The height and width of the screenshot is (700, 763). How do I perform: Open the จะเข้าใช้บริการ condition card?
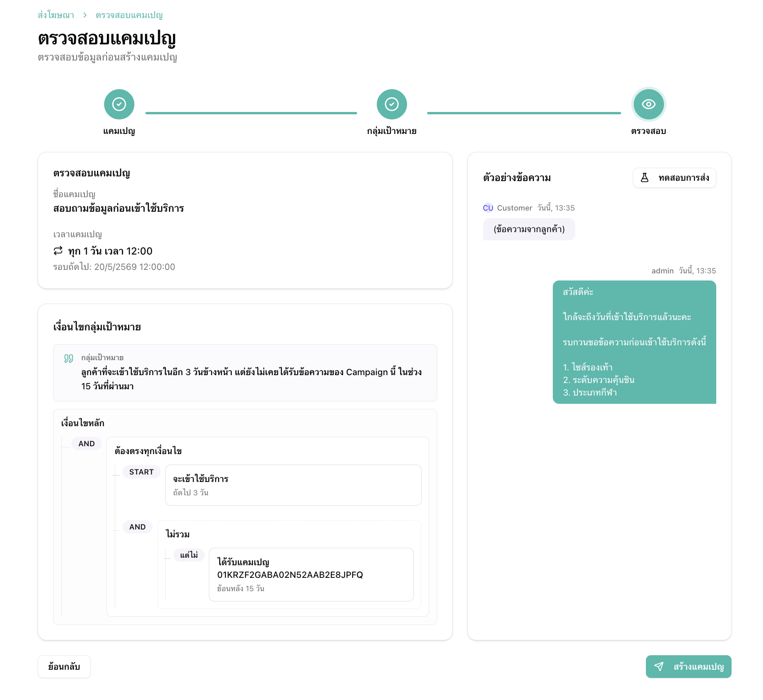coord(293,485)
